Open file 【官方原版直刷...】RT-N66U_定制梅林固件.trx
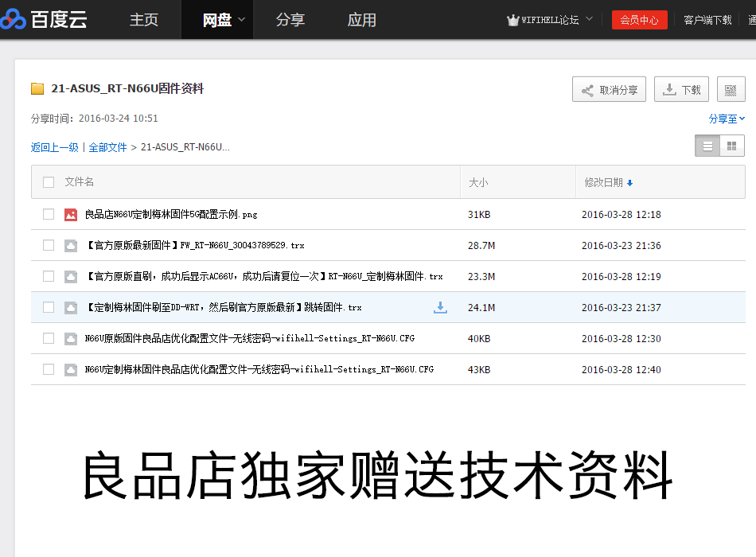Viewport: 756px width, 557px height. click(263, 277)
